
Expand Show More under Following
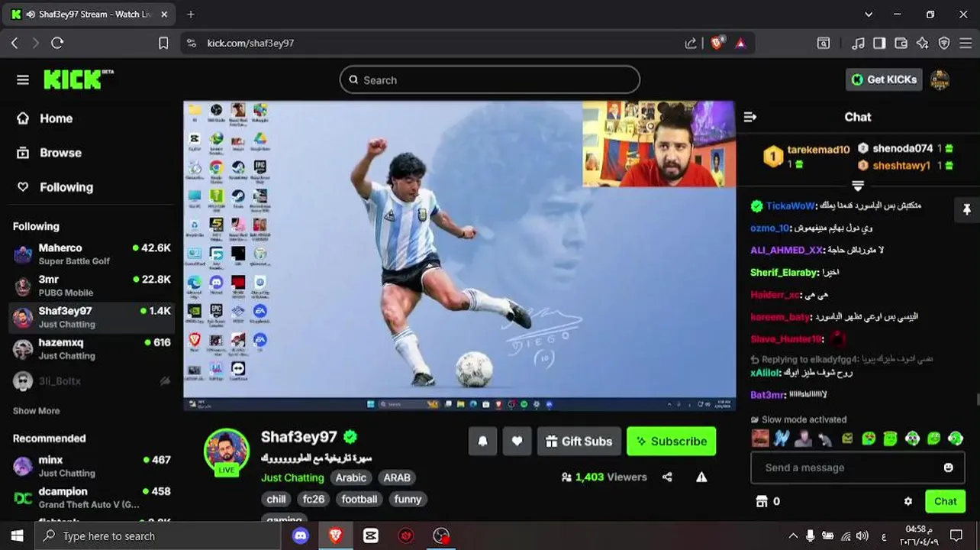pyautogui.click(x=36, y=411)
